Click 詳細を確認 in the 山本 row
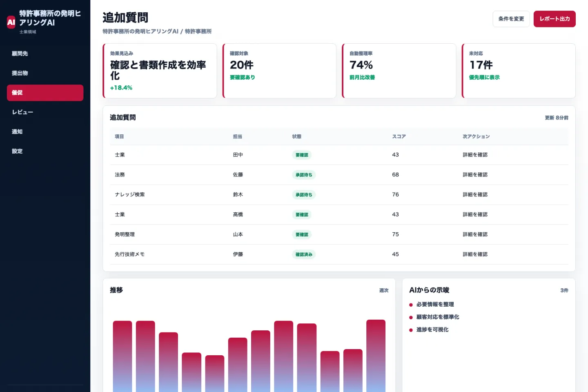588x392 pixels. click(x=475, y=234)
